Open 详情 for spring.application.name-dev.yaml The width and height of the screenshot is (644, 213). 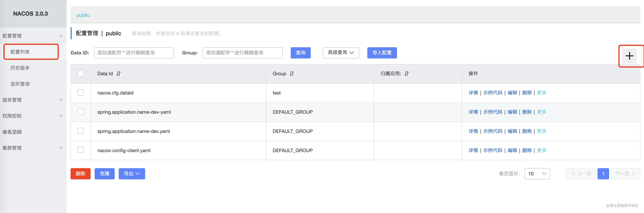473,131
